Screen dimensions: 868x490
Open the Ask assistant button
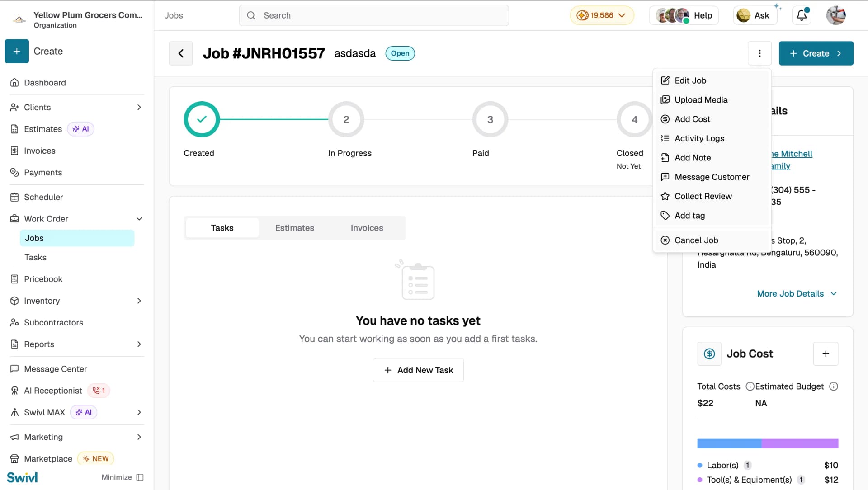coord(755,15)
